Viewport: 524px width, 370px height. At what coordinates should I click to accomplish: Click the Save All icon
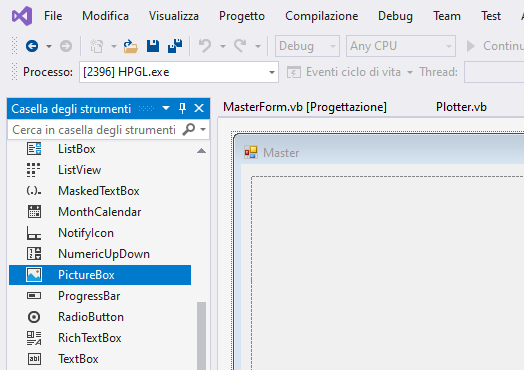175,46
